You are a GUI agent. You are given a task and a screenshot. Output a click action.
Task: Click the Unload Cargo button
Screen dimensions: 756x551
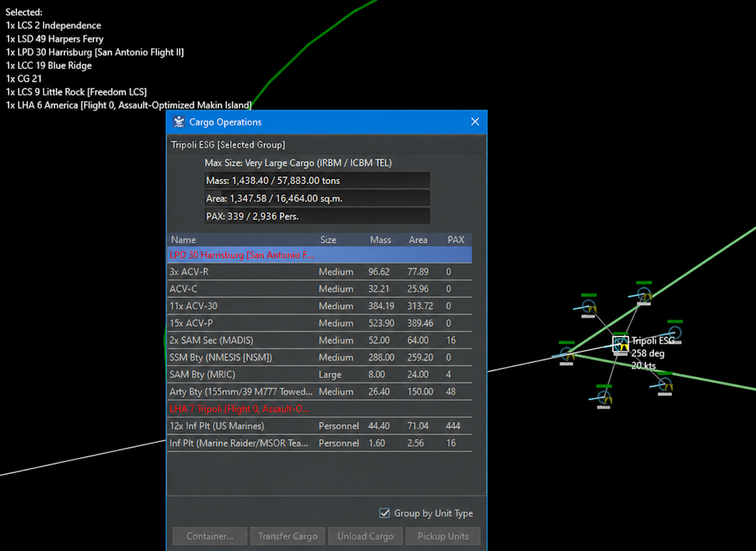coord(366,536)
